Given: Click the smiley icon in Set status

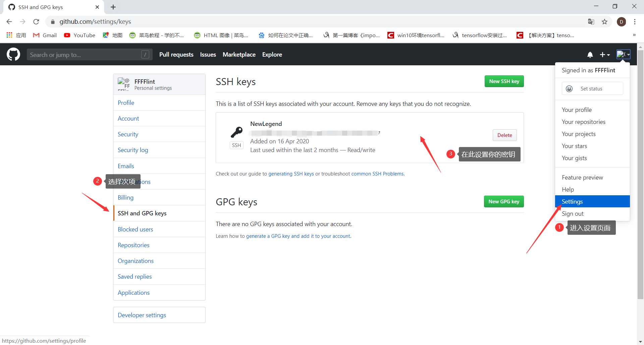Looking at the screenshot, I should [569, 89].
